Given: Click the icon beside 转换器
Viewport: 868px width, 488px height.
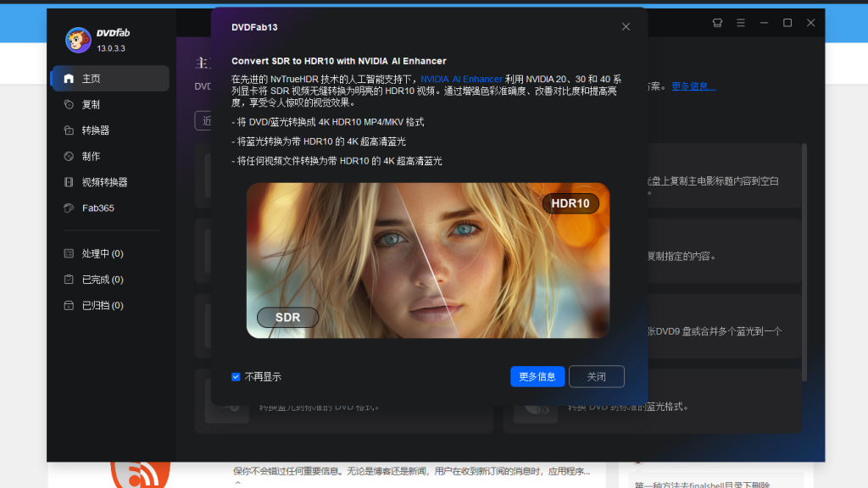Looking at the screenshot, I should coord(69,130).
